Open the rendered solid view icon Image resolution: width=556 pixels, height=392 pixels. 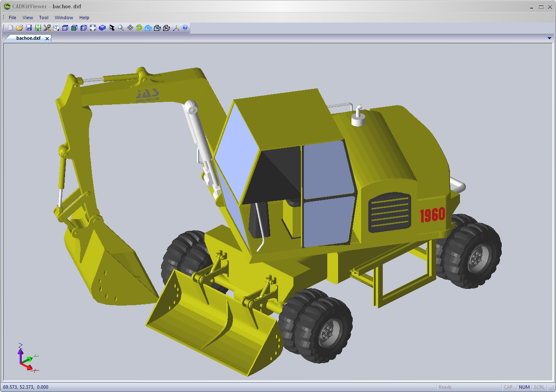coord(102,28)
